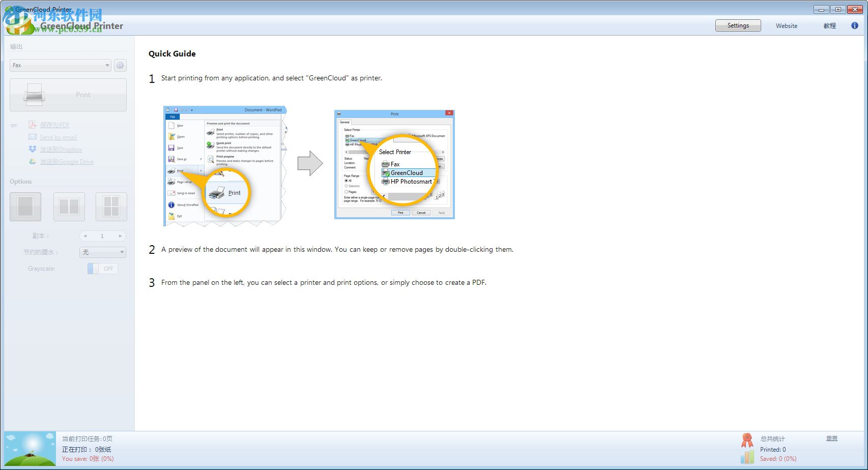The image size is (868, 470).
Task: Click the printer settings gear icon
Action: [120, 65]
